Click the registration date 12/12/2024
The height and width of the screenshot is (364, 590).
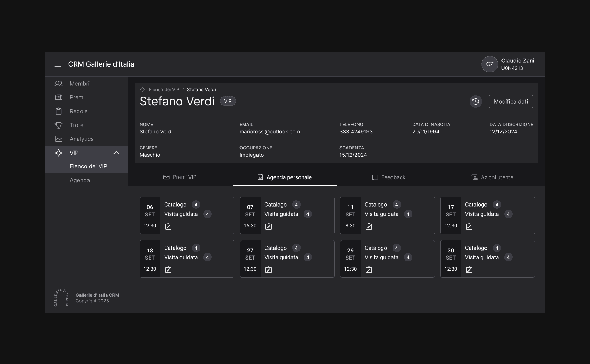pos(503,132)
